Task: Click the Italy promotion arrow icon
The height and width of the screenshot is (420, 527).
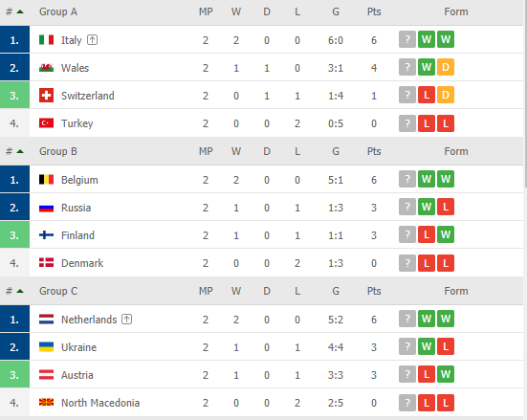Action: (x=92, y=40)
